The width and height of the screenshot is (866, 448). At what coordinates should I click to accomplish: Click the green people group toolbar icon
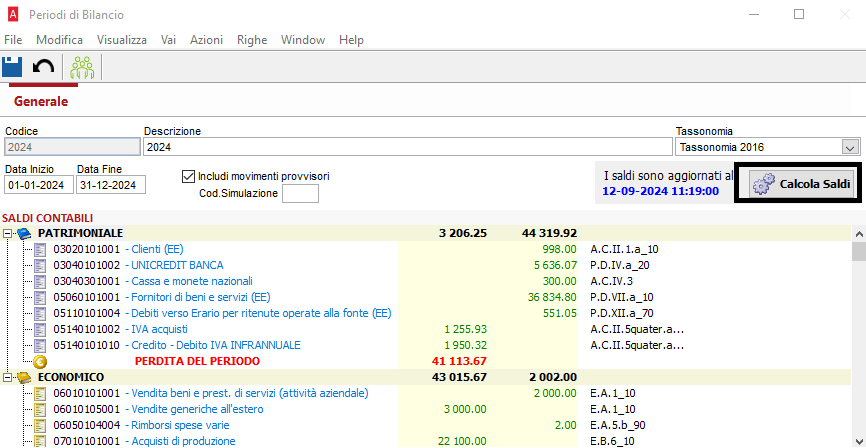click(82, 67)
